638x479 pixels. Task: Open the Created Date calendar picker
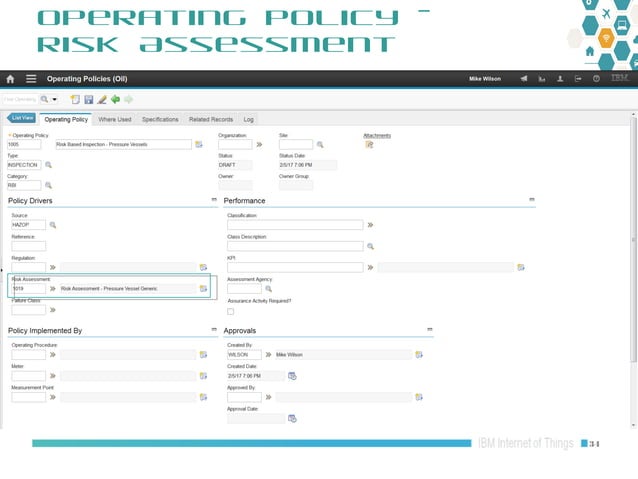[x=292, y=376]
